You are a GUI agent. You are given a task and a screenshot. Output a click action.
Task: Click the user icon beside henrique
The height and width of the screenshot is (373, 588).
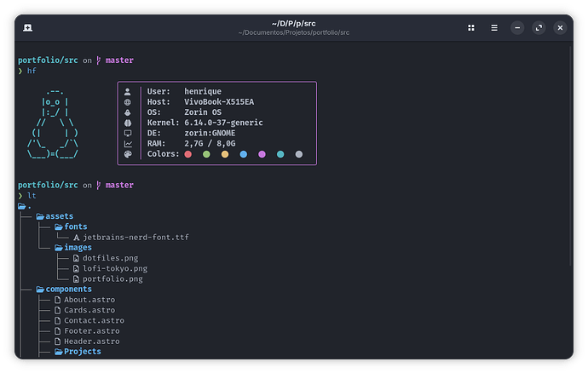[x=128, y=91]
